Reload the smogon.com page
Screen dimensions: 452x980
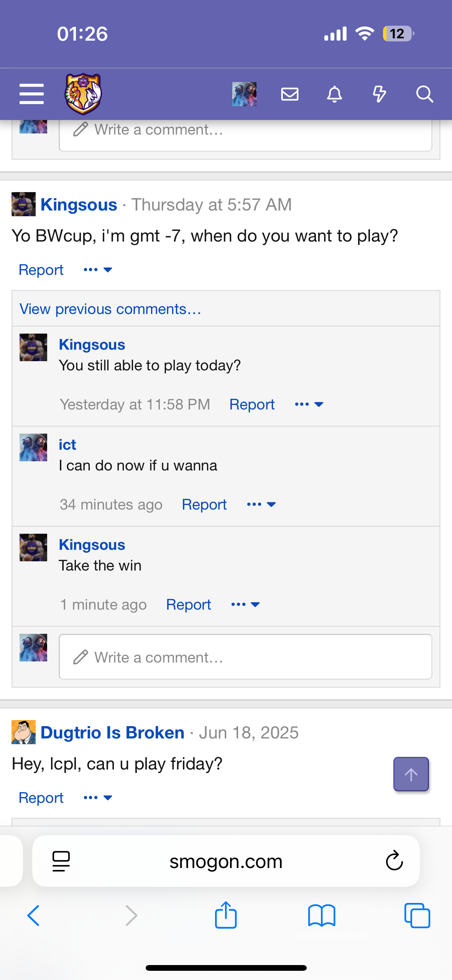pos(394,861)
